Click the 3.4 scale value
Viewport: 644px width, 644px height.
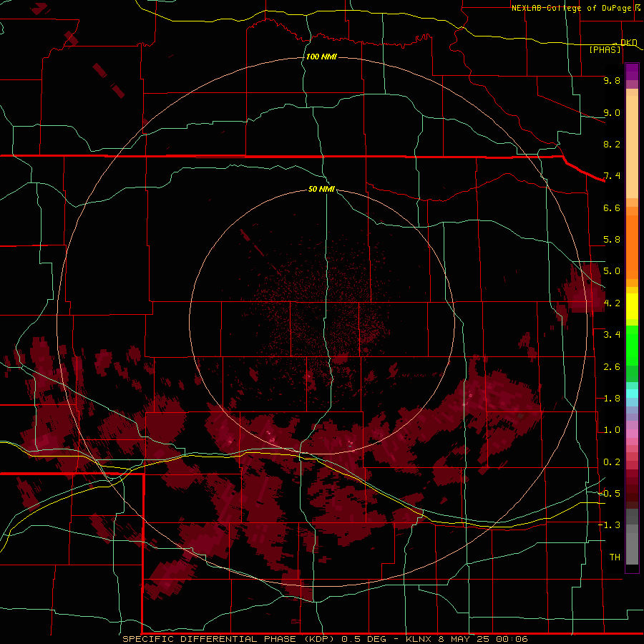click(x=612, y=335)
